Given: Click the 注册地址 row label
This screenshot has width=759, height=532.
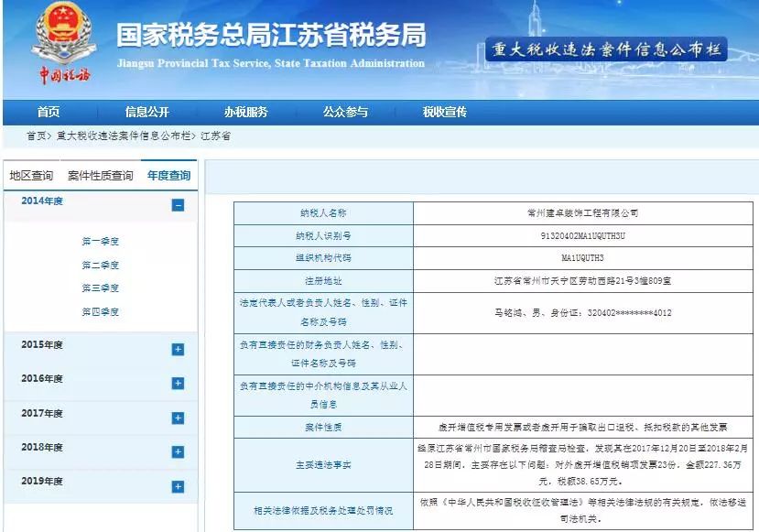Looking at the screenshot, I should coord(323,281).
